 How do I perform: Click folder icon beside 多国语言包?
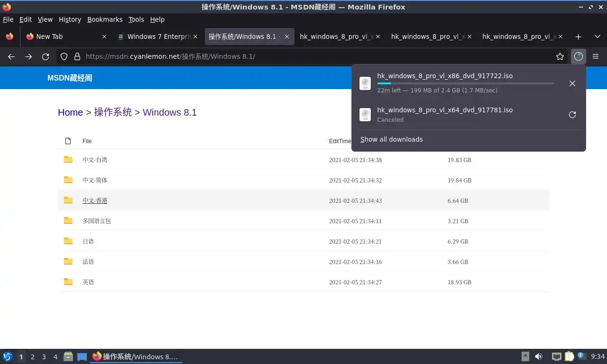coord(68,220)
